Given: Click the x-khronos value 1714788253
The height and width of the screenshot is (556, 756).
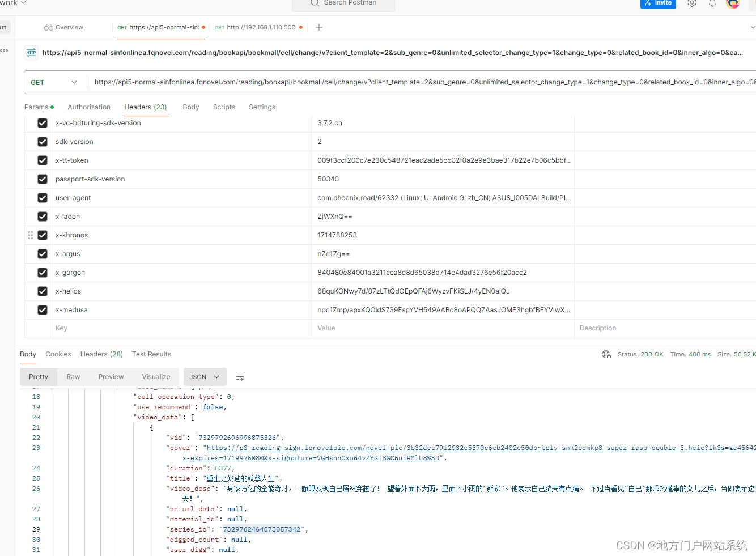Looking at the screenshot, I should click(337, 235).
